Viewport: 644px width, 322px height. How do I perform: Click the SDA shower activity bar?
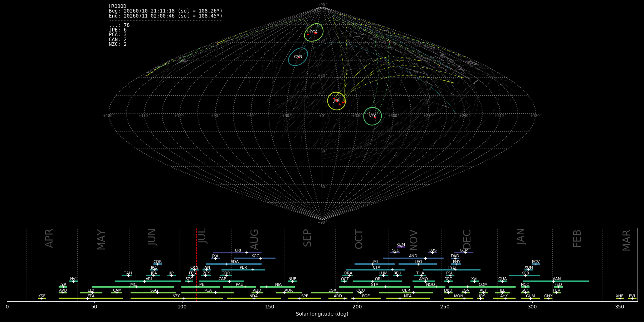(233, 264)
